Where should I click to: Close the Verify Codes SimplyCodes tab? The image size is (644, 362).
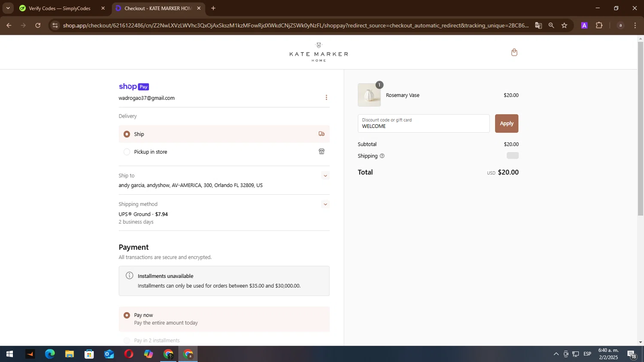click(103, 8)
